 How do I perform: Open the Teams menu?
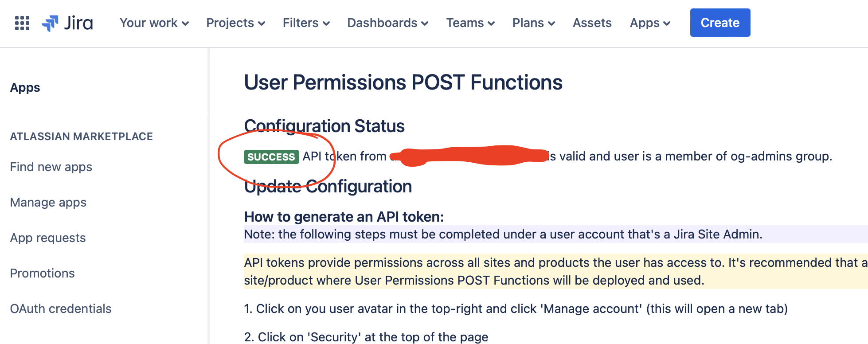[x=470, y=23]
